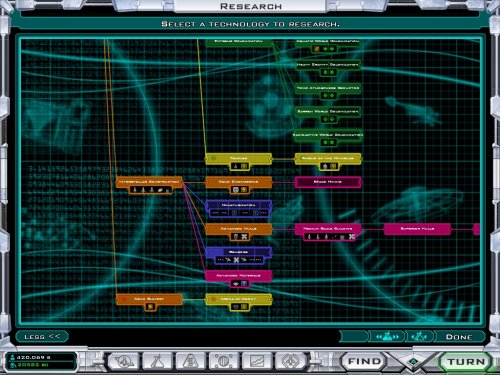Viewport: 500px width, 375px height.
Task: Select the Sensors technology node
Action: pos(238,252)
